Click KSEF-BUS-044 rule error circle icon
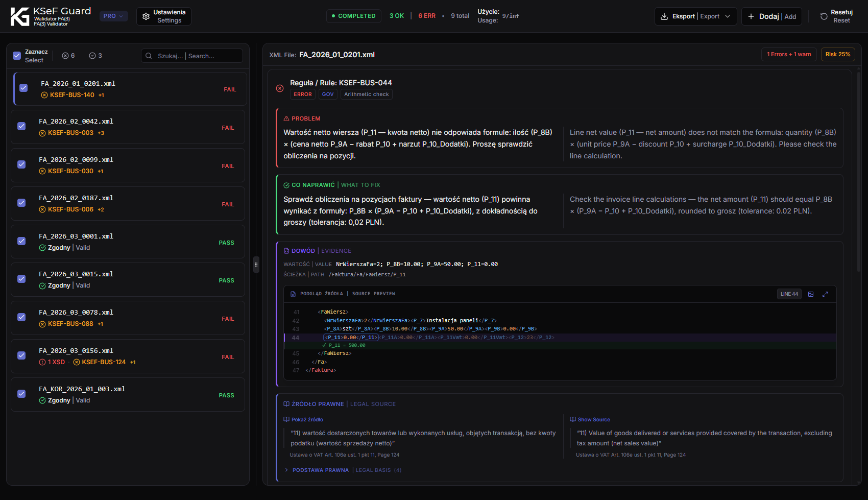 point(280,88)
